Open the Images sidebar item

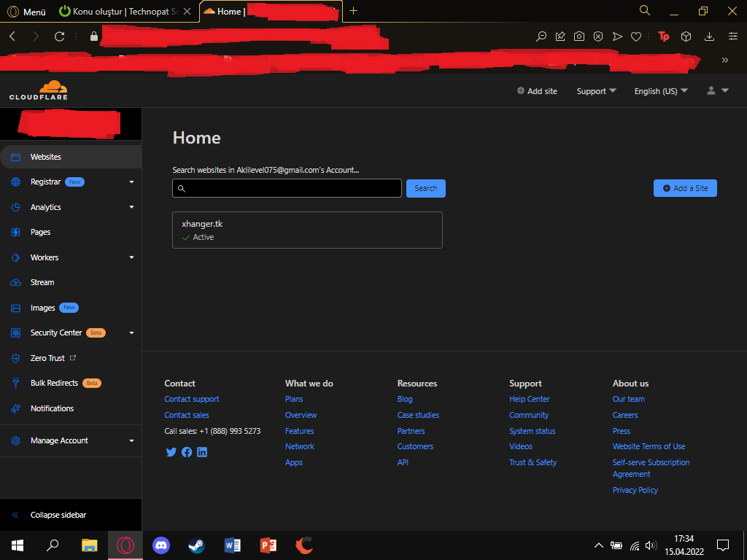pos(42,308)
